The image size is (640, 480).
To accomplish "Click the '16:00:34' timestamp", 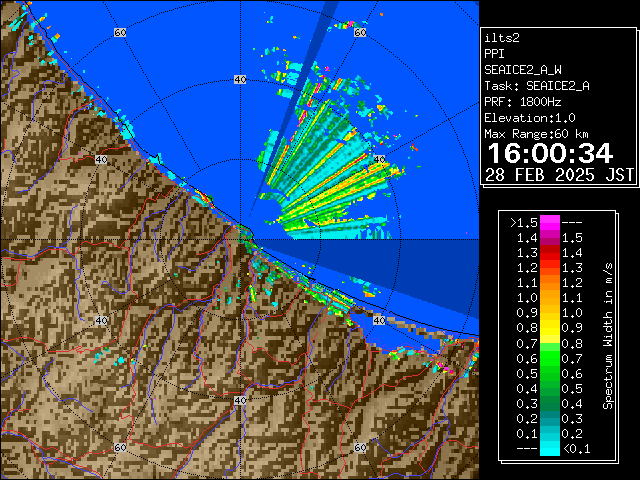I will (x=550, y=153).
